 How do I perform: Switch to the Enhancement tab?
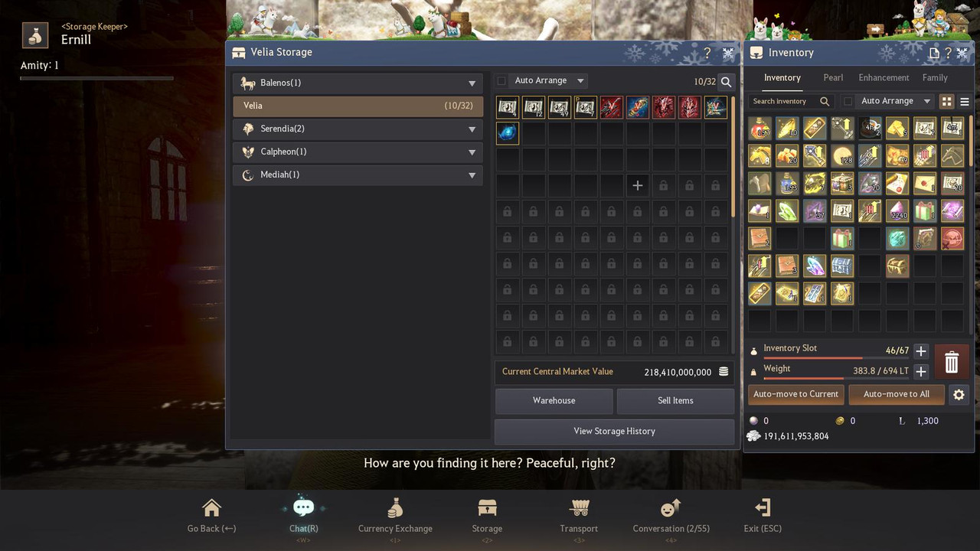[884, 77]
